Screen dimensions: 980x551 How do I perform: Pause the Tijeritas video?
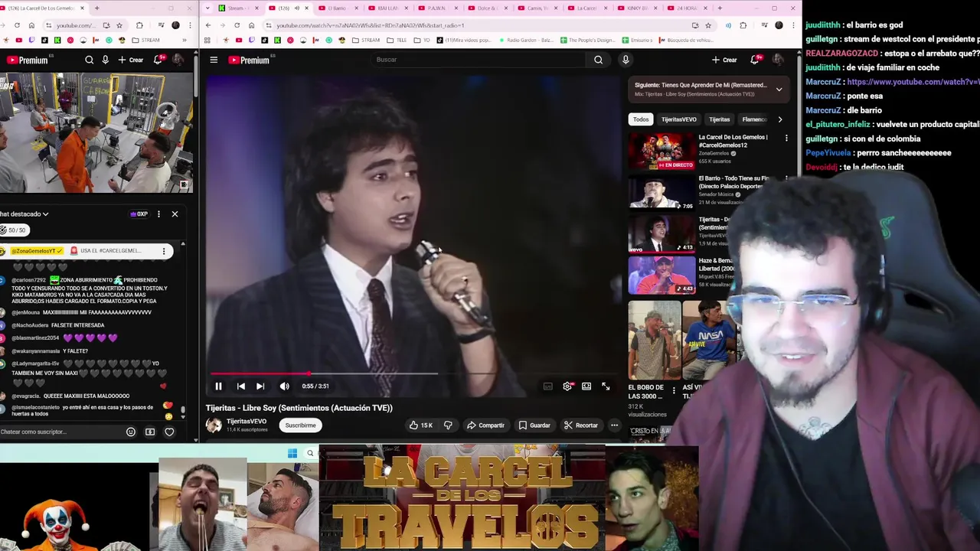pos(218,386)
